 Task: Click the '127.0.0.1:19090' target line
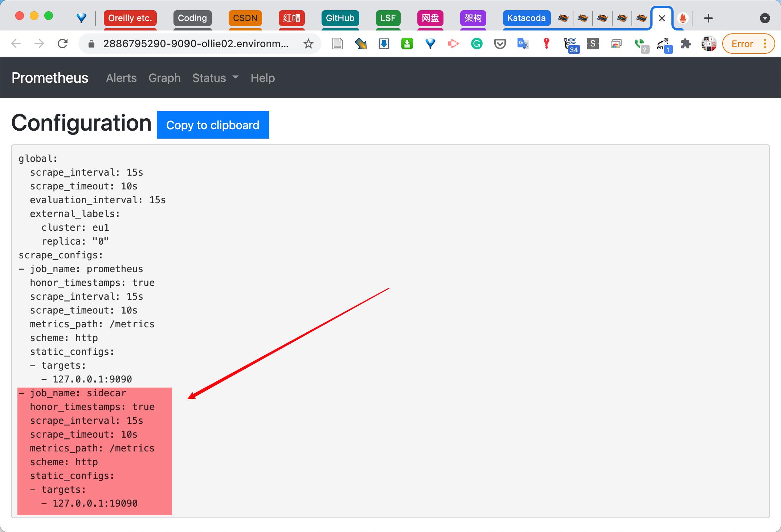[x=90, y=503]
